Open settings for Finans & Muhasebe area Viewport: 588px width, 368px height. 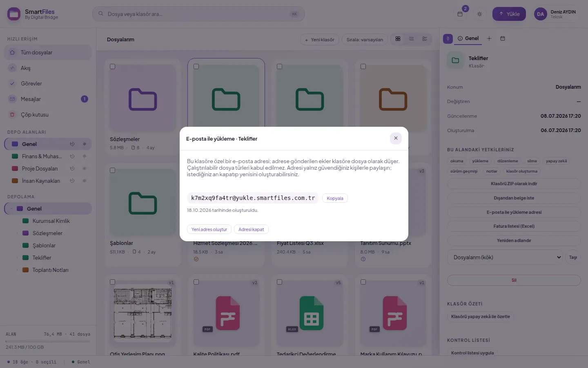[85, 156]
